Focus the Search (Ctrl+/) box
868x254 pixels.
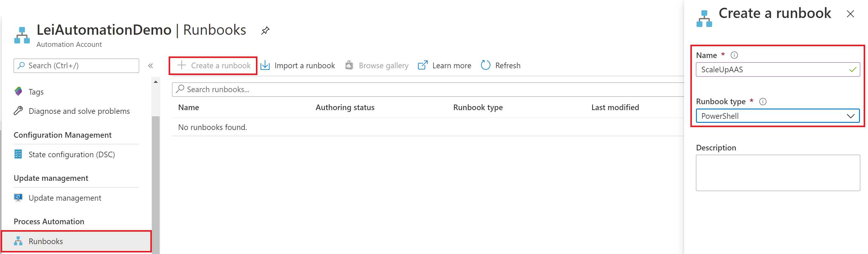click(76, 66)
